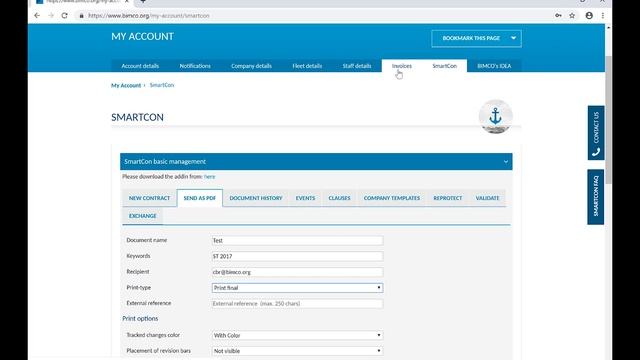
Task: Bookmark the page with the star icon
Action: point(572,16)
